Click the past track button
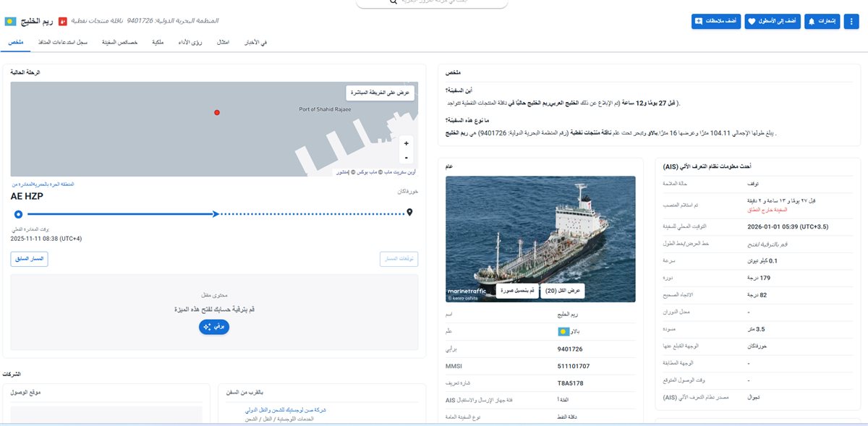 click(x=30, y=259)
